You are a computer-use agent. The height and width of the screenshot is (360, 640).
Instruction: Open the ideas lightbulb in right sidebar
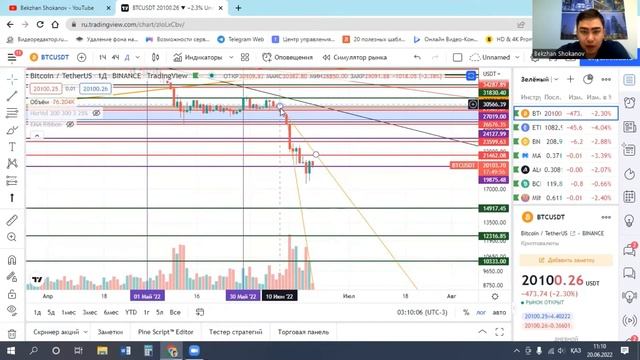[629, 221]
